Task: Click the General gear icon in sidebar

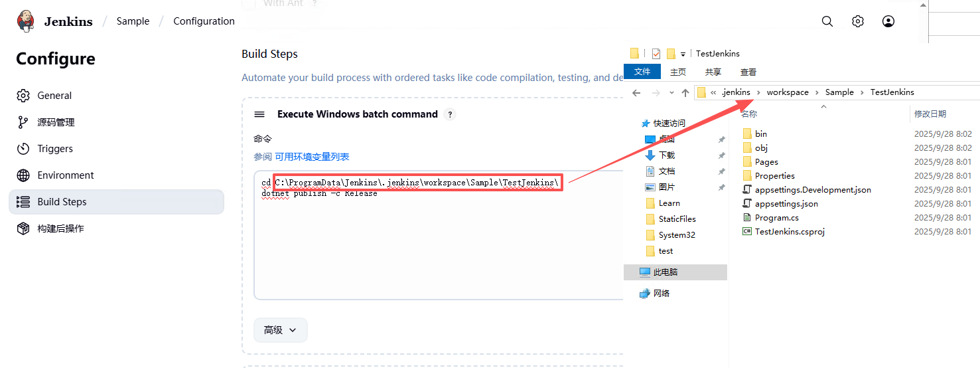Action: [x=23, y=96]
